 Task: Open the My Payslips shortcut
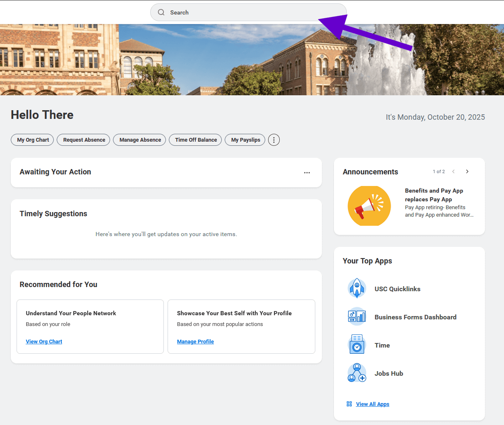tap(245, 140)
